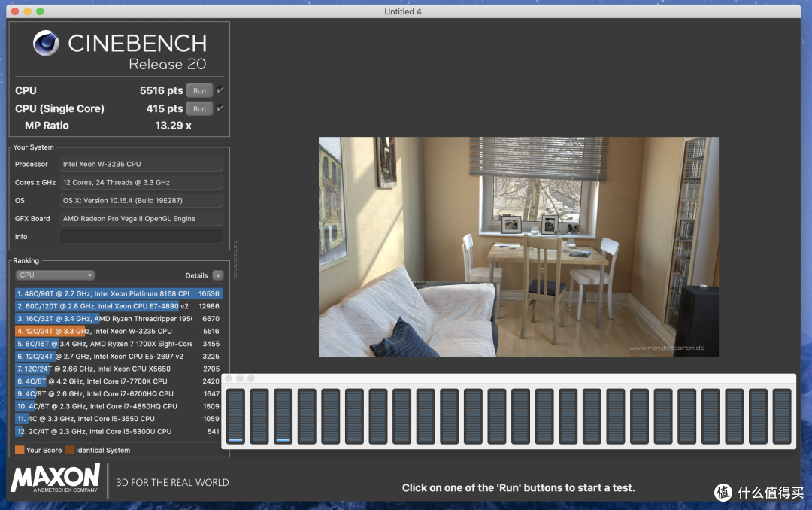Select the Processor field Intel Xeon W-3235
The width and height of the screenshot is (812, 510).
coord(141,164)
